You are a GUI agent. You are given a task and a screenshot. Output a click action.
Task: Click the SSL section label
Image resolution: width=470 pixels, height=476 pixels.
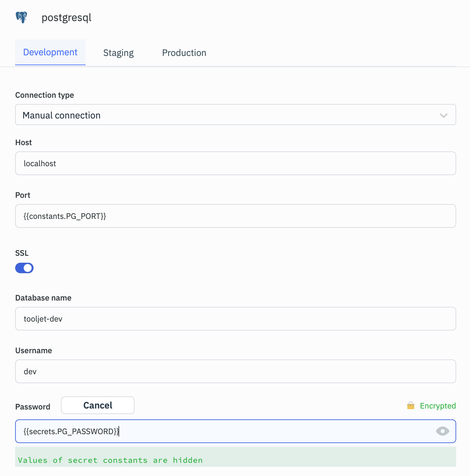click(x=21, y=253)
